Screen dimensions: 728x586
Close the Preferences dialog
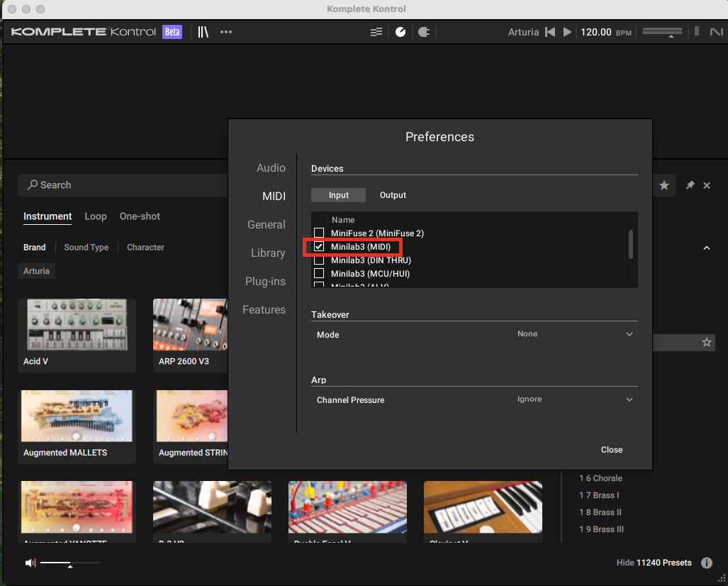point(612,450)
